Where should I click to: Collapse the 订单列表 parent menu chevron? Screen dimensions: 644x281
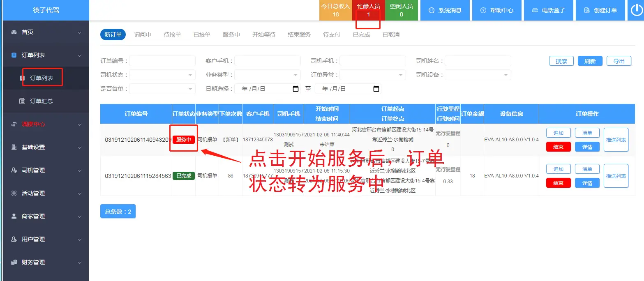79,55
